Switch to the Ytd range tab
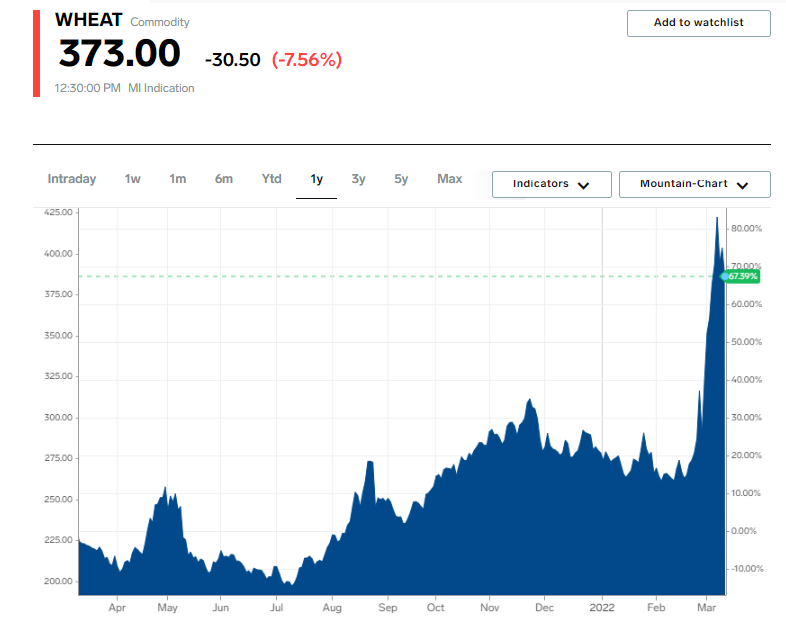786x626 pixels. (272, 179)
